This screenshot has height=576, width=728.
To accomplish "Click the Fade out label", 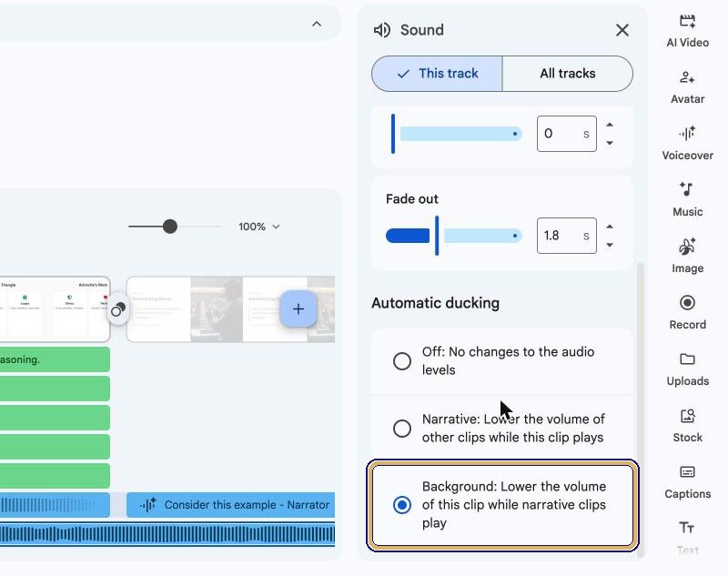I will pyautogui.click(x=412, y=199).
